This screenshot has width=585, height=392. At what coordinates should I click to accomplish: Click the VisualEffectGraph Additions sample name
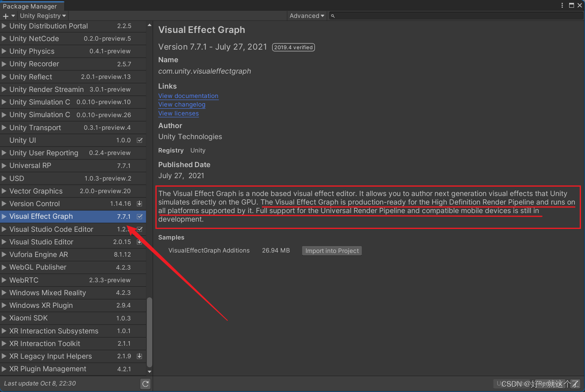point(209,250)
